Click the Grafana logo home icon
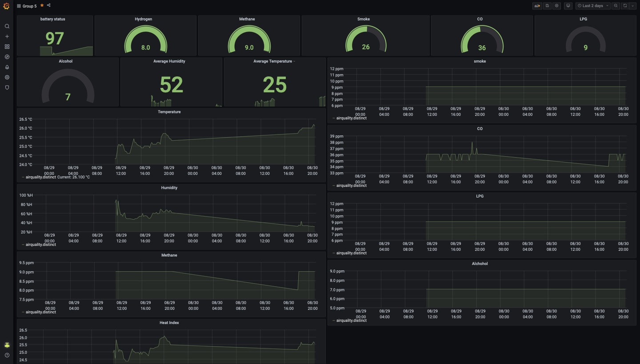Viewport: 640px width, 364px height. pyautogui.click(x=6, y=6)
